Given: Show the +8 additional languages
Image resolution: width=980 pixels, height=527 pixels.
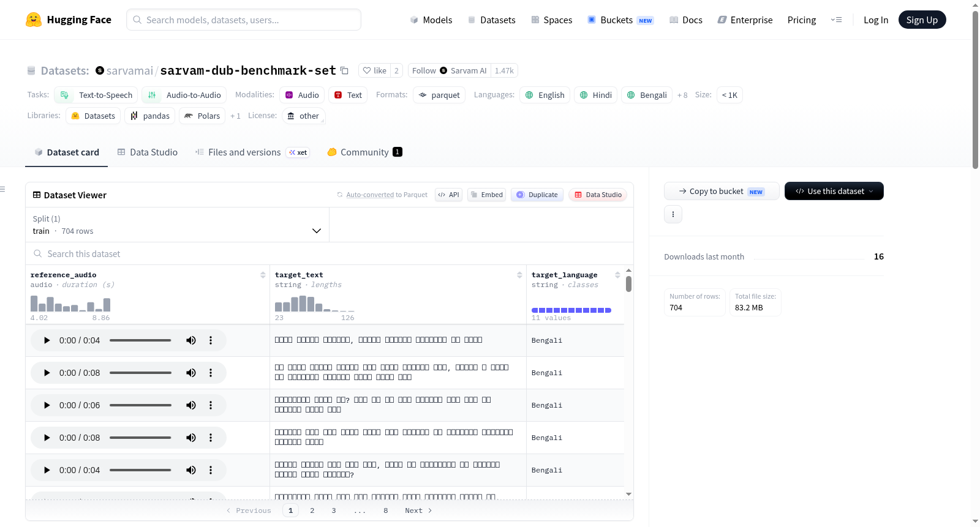Looking at the screenshot, I should click(682, 95).
